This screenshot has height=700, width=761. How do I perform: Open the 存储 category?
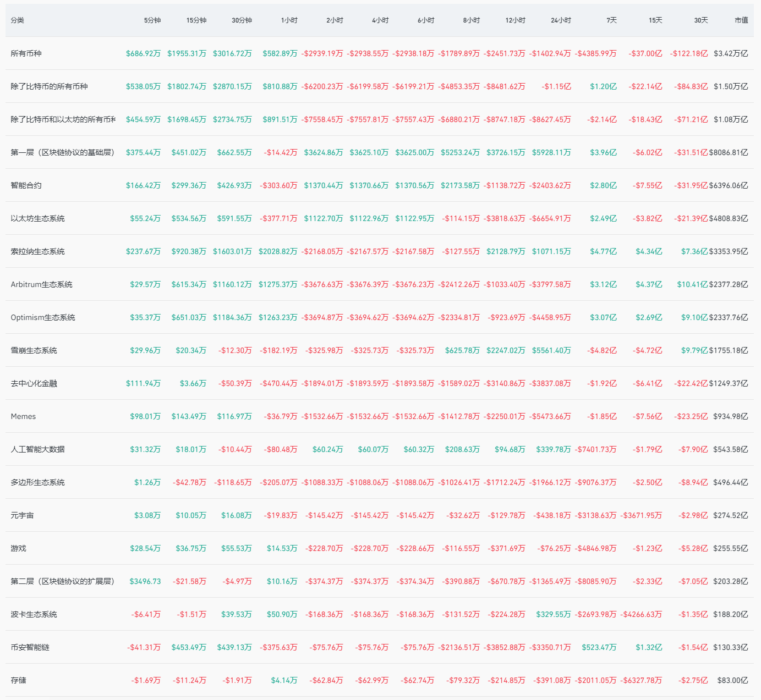tap(19, 680)
